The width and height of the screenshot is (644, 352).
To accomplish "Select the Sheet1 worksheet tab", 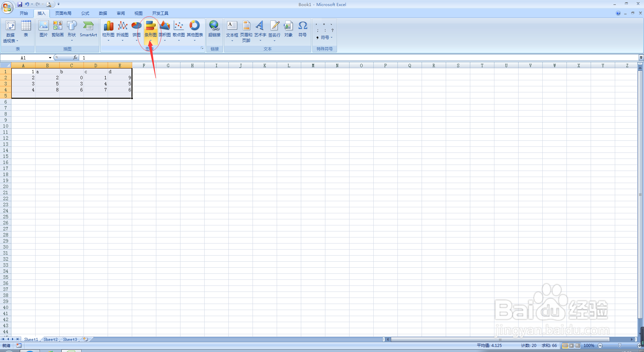I will pyautogui.click(x=31, y=339).
